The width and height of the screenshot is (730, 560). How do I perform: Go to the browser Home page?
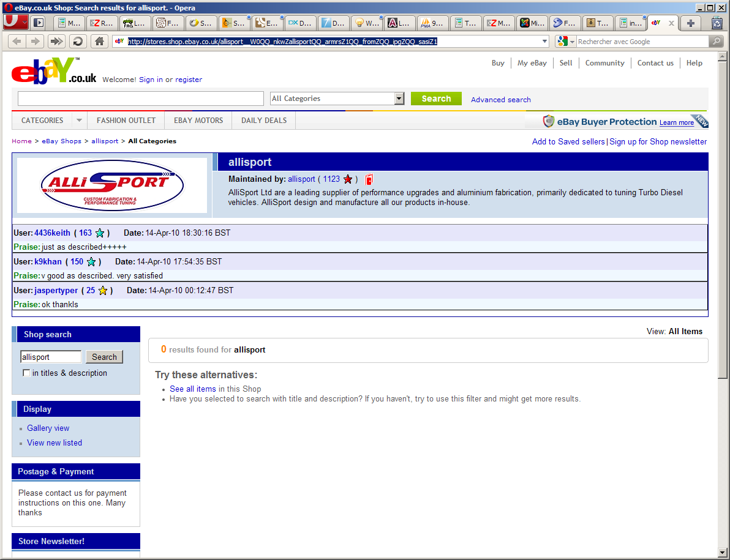[x=99, y=42]
